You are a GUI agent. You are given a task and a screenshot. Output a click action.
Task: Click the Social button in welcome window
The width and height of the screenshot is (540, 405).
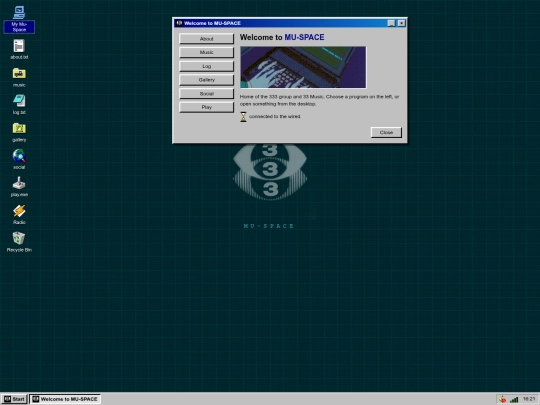click(206, 94)
